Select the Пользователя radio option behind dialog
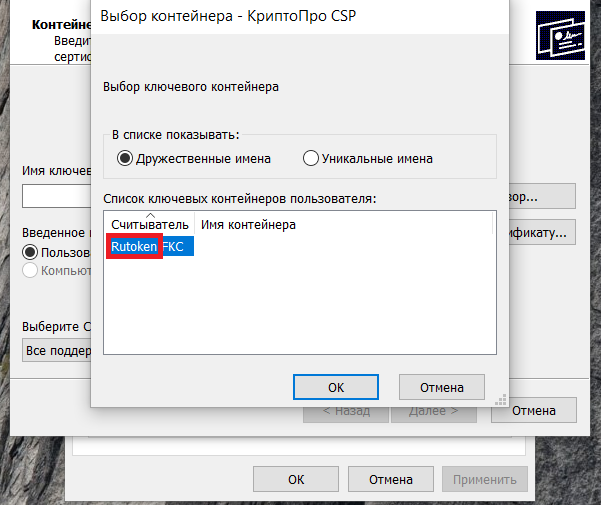Screen dimensions: 601x505 (30, 252)
